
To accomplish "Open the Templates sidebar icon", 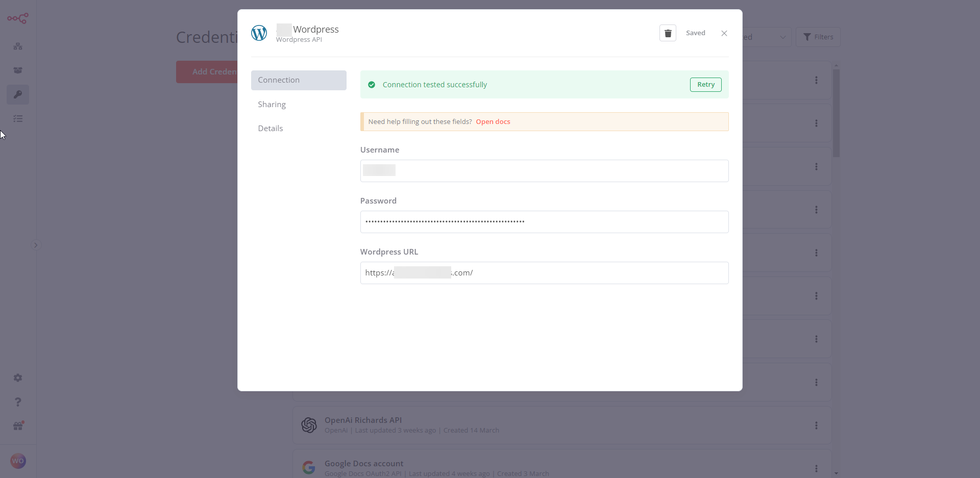I will 18,70.
